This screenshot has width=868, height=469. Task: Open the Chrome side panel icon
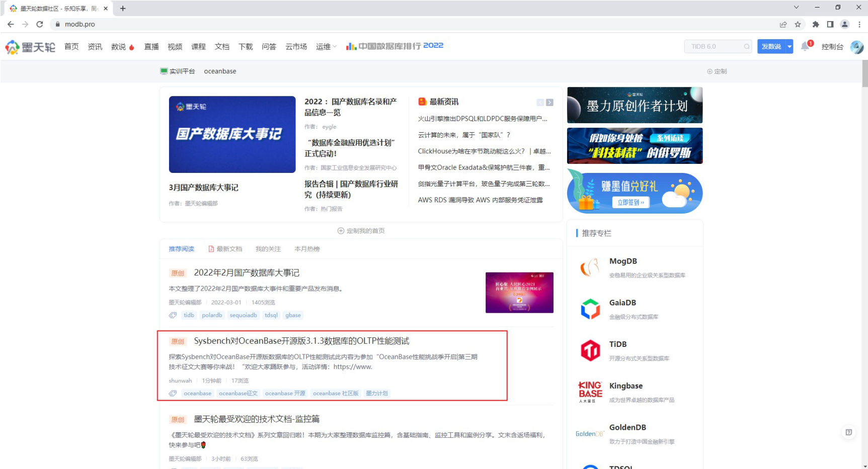(830, 24)
